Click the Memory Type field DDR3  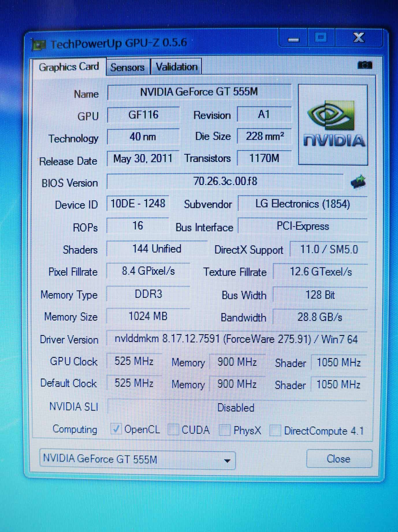click(148, 294)
